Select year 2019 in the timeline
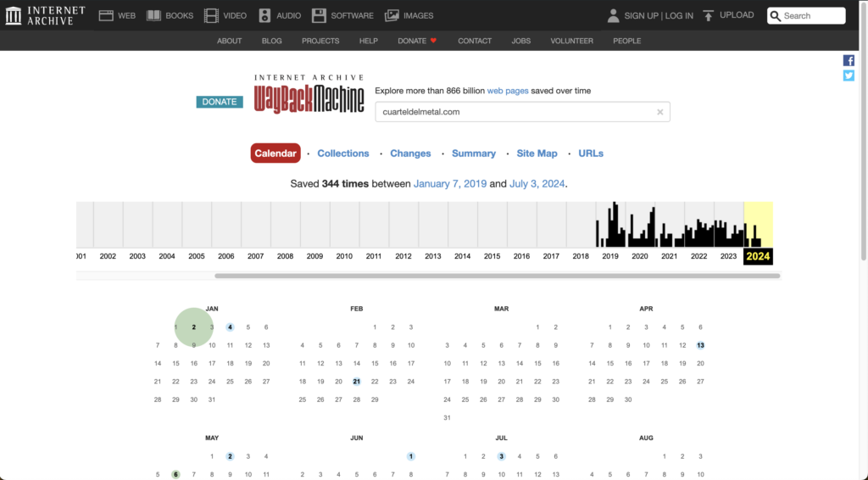 (x=610, y=256)
